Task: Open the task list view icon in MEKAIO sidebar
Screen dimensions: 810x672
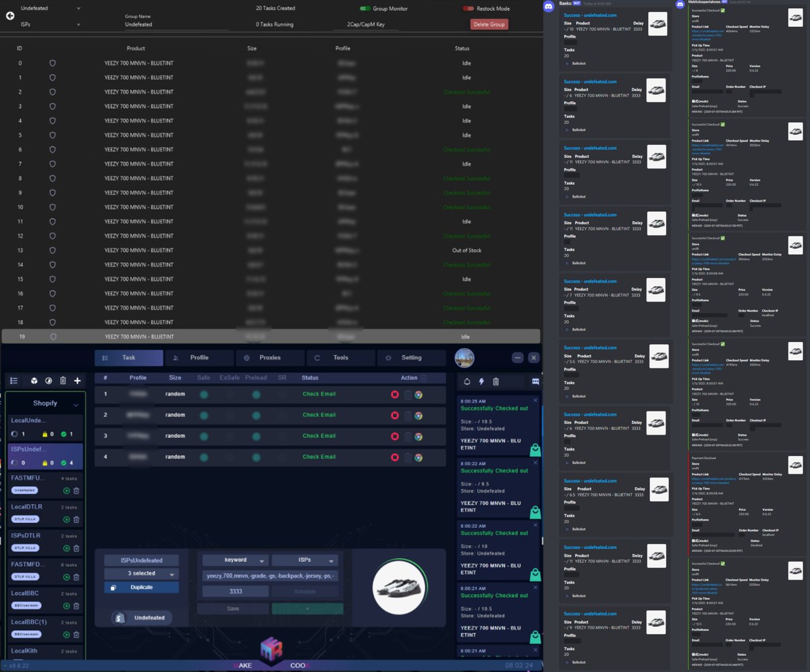Action: click(x=13, y=381)
